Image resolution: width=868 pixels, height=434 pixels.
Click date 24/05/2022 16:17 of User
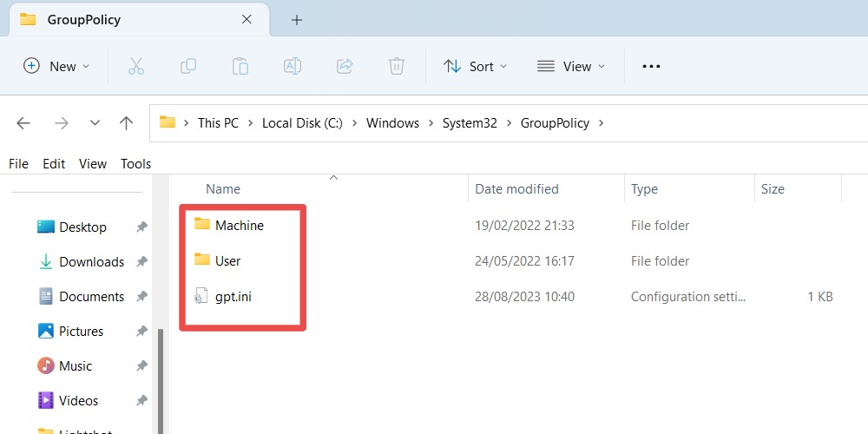(x=523, y=260)
